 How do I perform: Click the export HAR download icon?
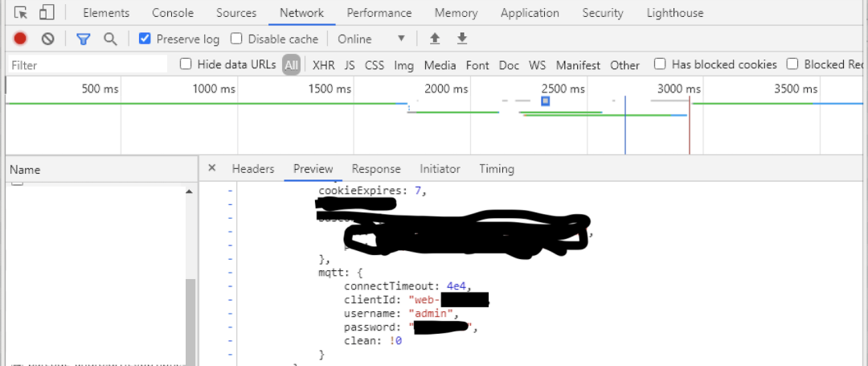(461, 39)
